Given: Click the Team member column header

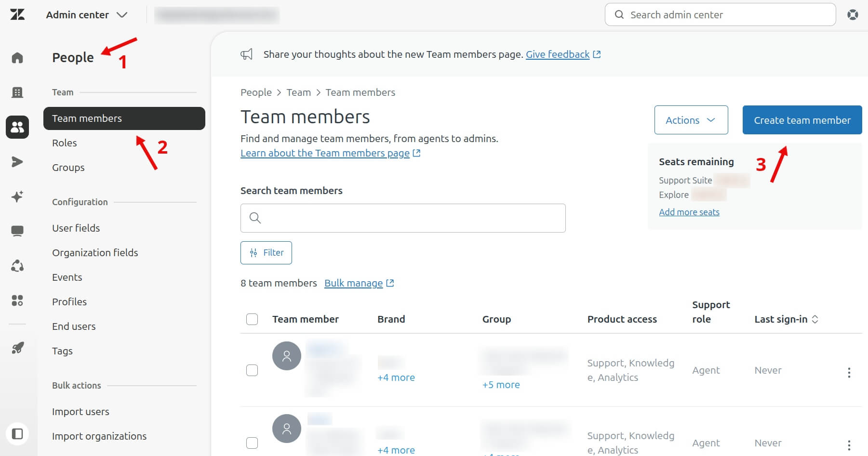Looking at the screenshot, I should [306, 319].
